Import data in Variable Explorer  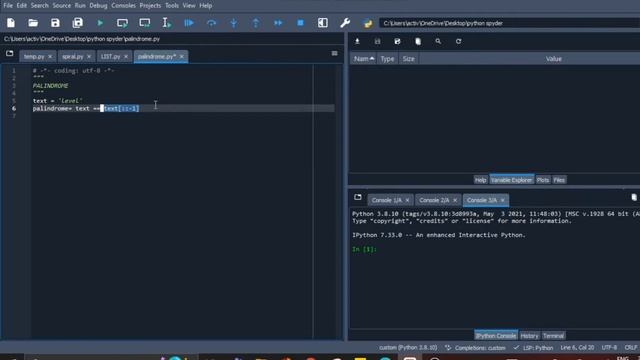(x=357, y=41)
